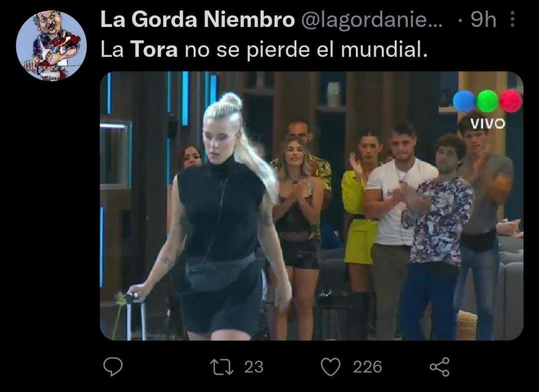Like the tweet with heart icon
This screenshot has height=392, width=539.
click(x=331, y=367)
